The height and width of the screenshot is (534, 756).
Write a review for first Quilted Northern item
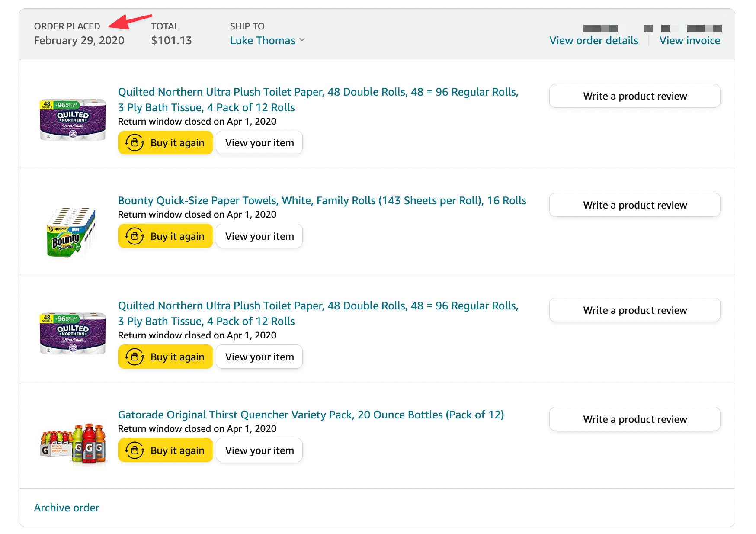click(634, 96)
